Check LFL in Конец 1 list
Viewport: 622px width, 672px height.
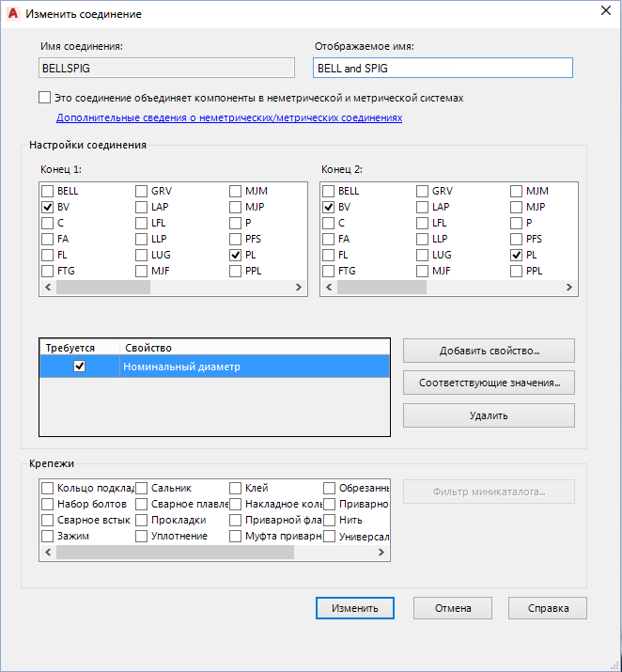[141, 223]
